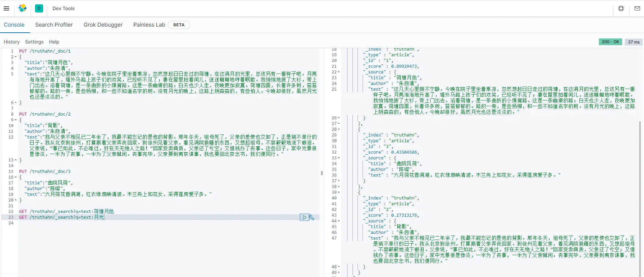Collapse response fold arrow at line 39
This screenshot has width=644, height=277.
click(339, 192)
